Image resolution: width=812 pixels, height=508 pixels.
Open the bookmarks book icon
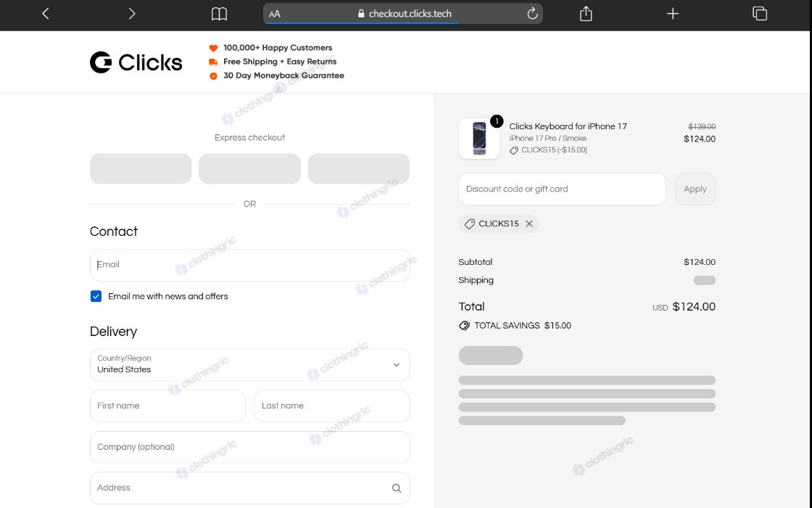pyautogui.click(x=219, y=14)
